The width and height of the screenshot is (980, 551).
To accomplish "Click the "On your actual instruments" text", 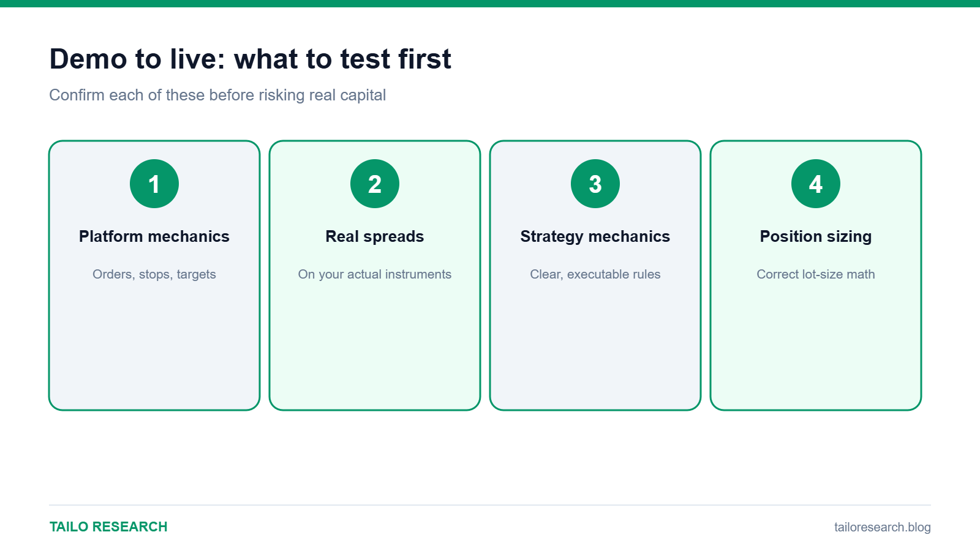I will [x=375, y=274].
